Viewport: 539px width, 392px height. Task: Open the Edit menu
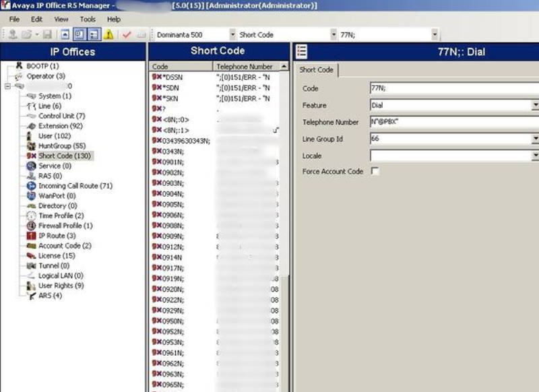tap(36, 20)
